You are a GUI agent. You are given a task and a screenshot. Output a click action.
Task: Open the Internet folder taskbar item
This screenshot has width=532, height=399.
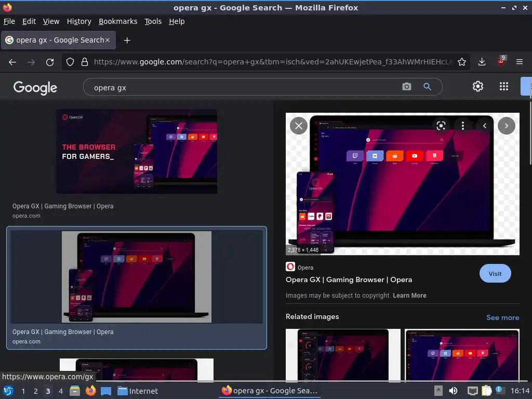pyautogui.click(x=138, y=391)
